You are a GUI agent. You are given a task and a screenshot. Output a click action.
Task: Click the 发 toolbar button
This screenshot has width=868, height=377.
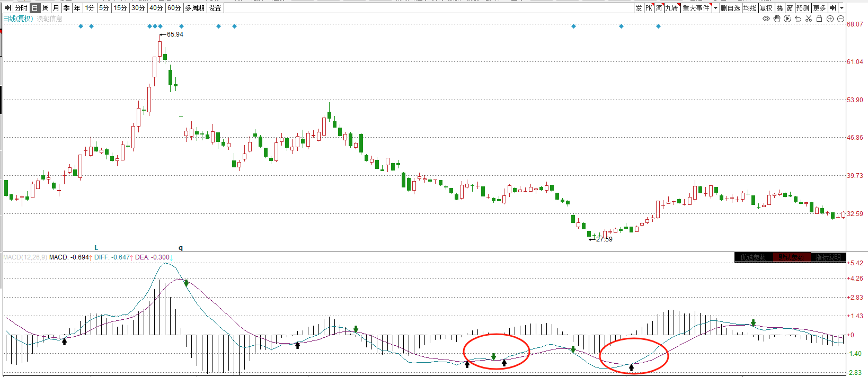639,8
